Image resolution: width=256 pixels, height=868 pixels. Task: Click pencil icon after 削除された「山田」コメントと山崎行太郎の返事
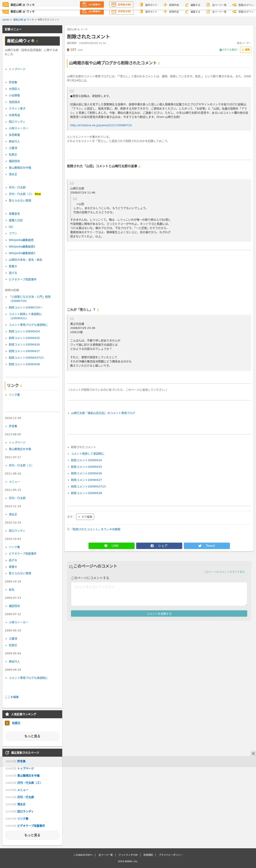(x=140, y=166)
